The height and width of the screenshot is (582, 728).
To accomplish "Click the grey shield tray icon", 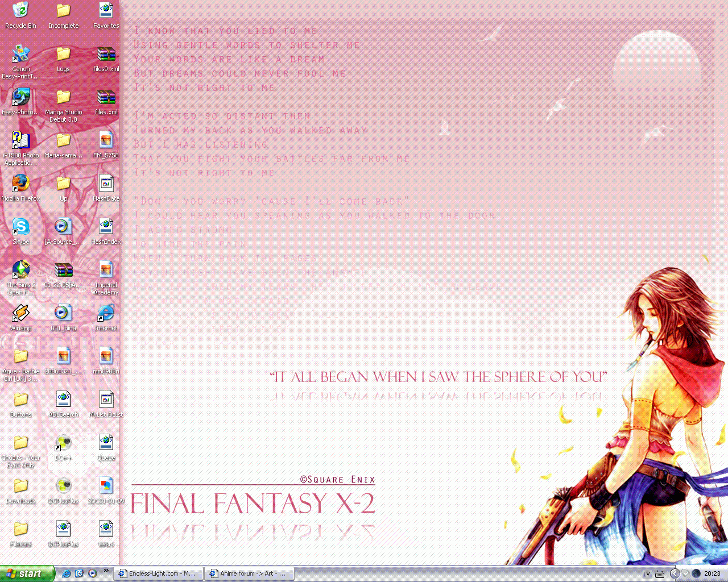I will coord(685,573).
